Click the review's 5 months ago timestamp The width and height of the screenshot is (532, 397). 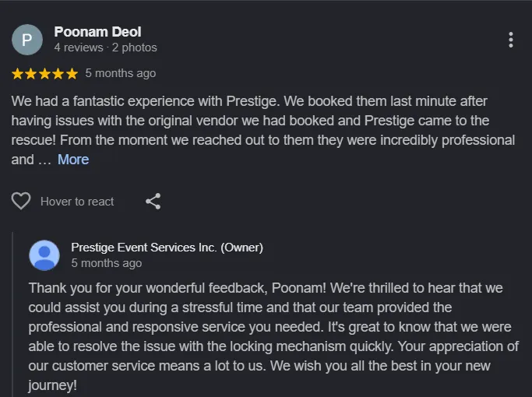(x=120, y=73)
